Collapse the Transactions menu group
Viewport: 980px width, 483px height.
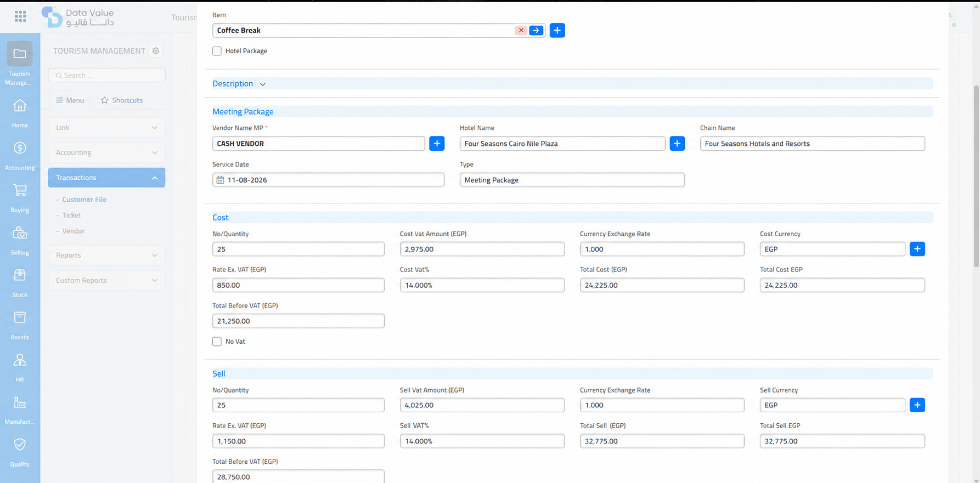(x=106, y=178)
